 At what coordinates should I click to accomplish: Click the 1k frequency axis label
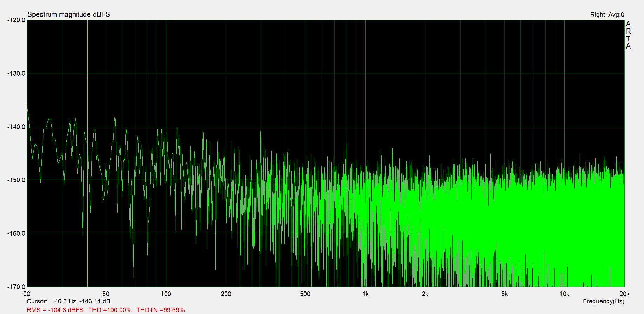coord(366,294)
